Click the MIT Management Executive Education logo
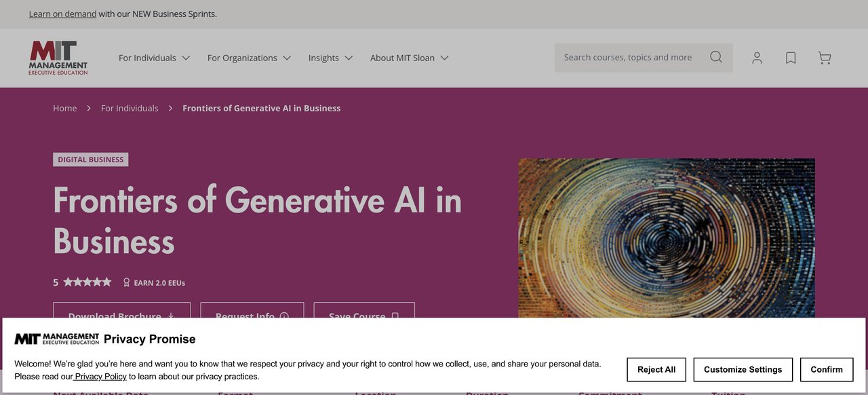Screen dimensions: 868x395 [x=58, y=58]
